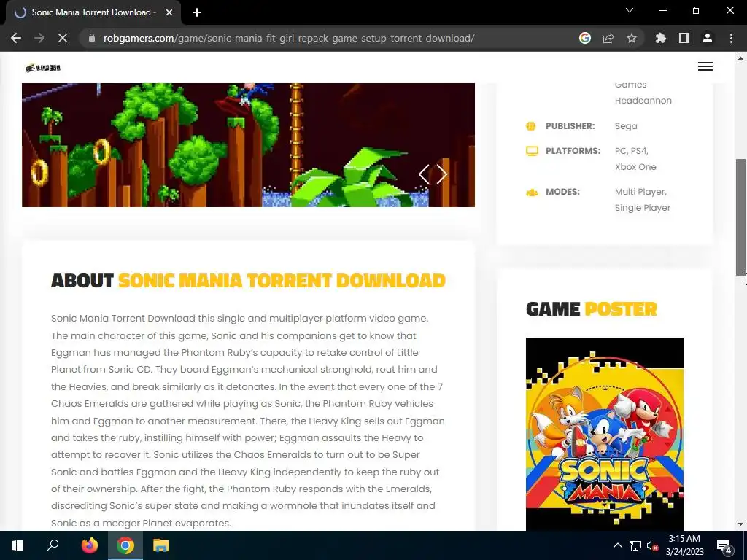The height and width of the screenshot is (560, 747).
Task: Click the Sonic Mania gameplay screenshot
Action: pos(248,145)
